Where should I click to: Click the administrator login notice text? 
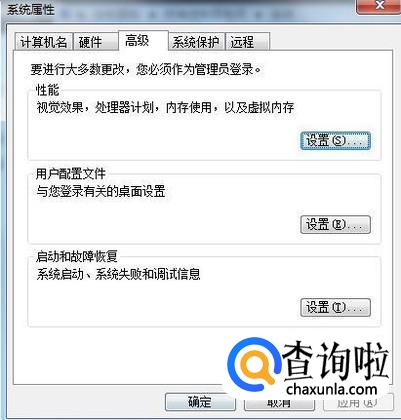[146, 69]
